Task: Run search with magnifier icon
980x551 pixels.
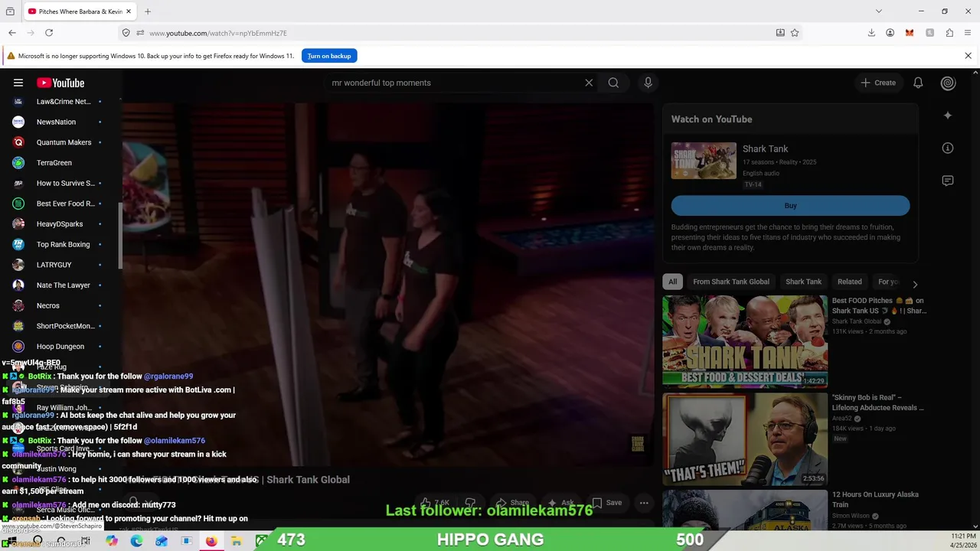Action: pos(613,83)
